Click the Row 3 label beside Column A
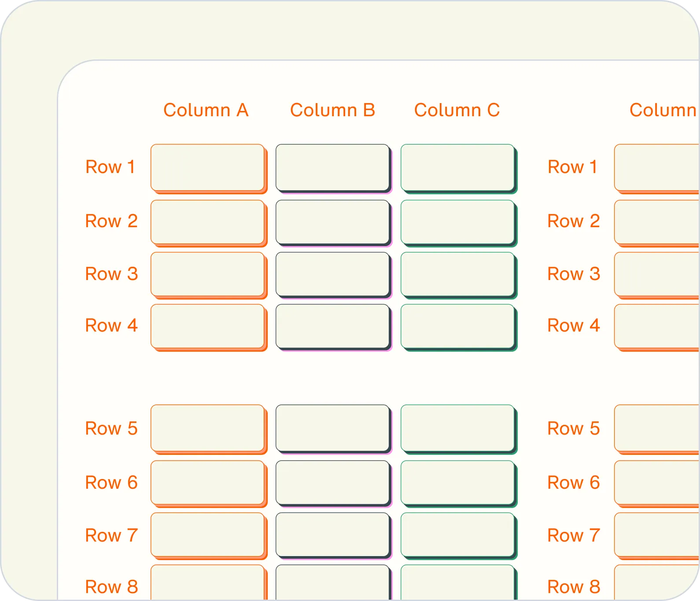The height and width of the screenshot is (601, 700). (x=111, y=274)
